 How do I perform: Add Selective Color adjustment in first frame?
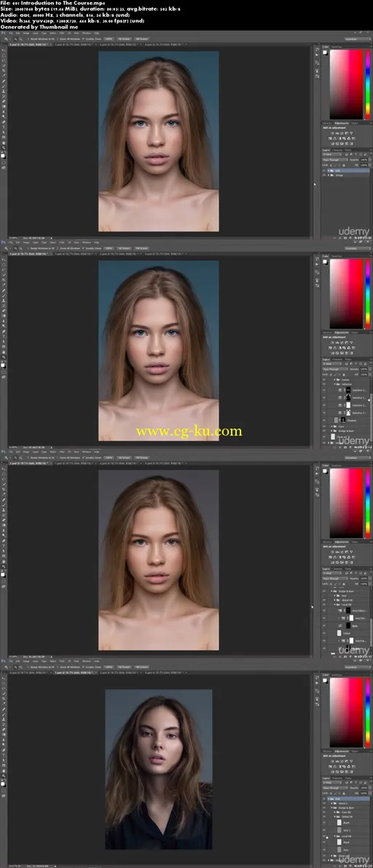tap(351, 143)
